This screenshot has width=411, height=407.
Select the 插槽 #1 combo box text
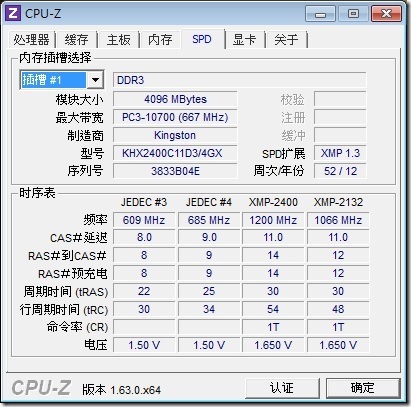pos(53,80)
